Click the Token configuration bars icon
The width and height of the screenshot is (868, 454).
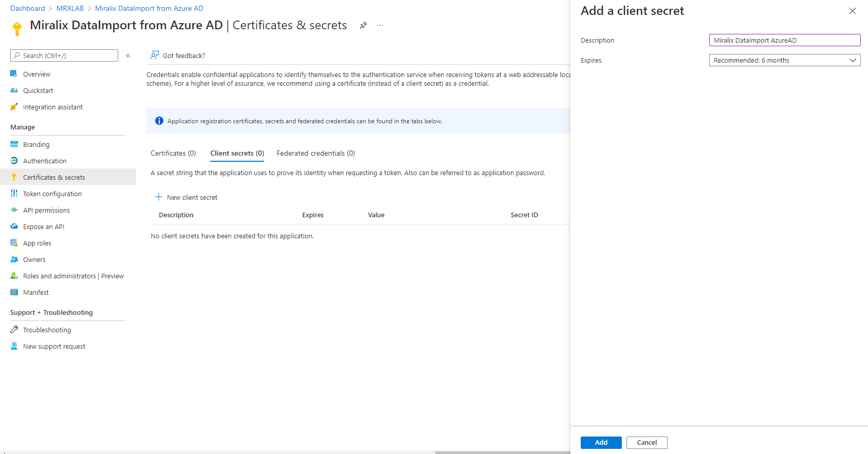click(x=14, y=194)
